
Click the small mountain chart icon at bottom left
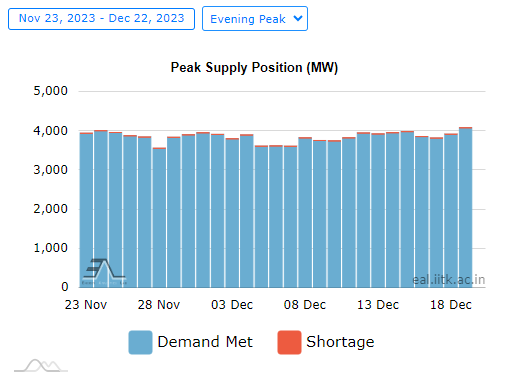point(41,366)
